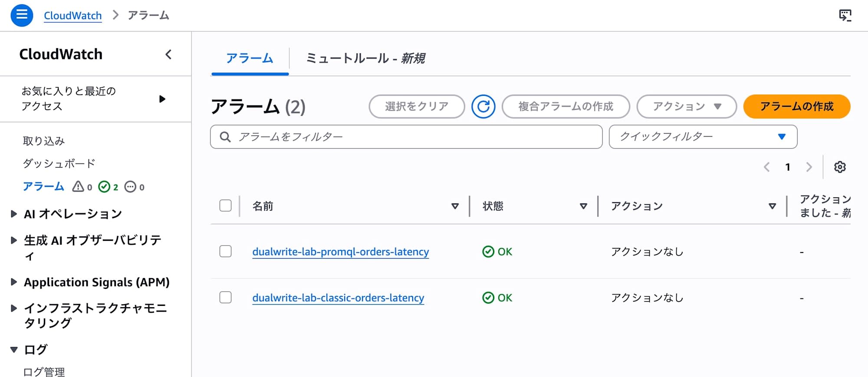Toggle the select-all alarms checkbox
This screenshot has height=377, width=868.
tap(225, 205)
